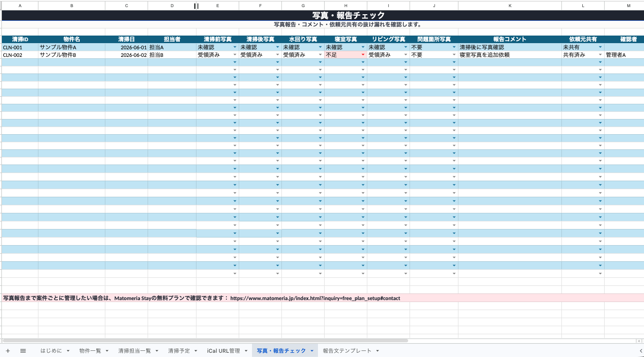This screenshot has width=644, height=357.
Task: Select cell CLN-002
Action: click(x=20, y=55)
